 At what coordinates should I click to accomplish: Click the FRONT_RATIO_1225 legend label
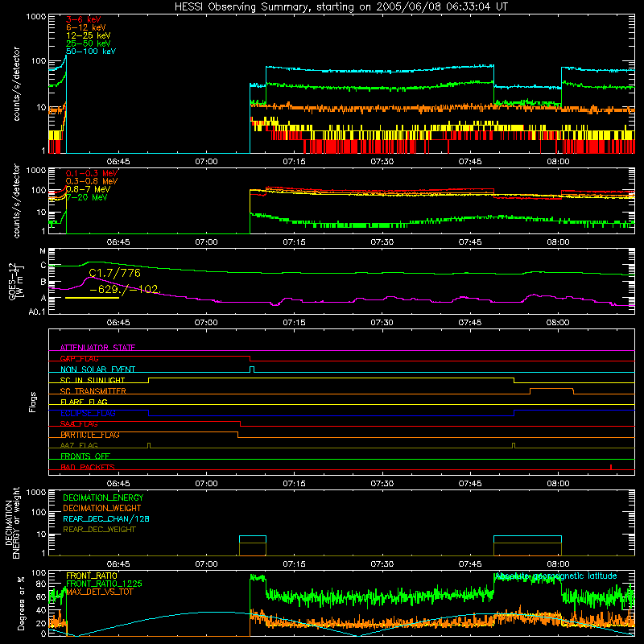coord(104,584)
